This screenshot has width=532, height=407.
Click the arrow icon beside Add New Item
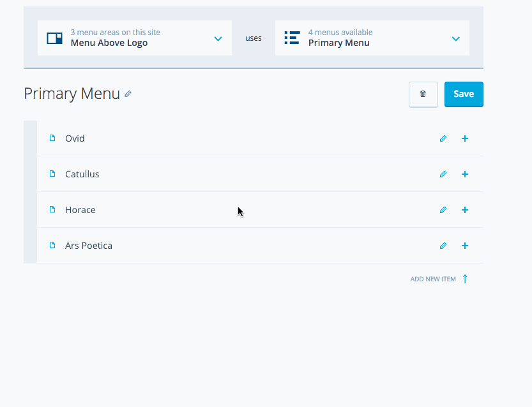coord(465,279)
